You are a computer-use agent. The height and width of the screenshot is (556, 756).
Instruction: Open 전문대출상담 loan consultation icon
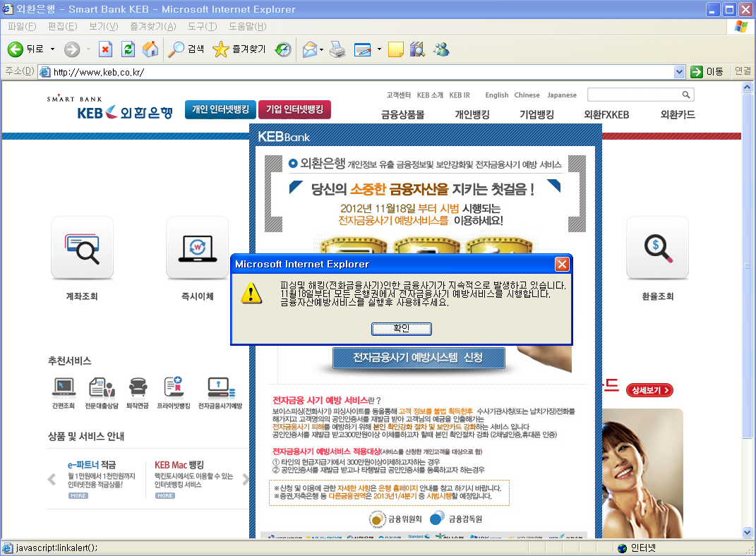click(102, 387)
